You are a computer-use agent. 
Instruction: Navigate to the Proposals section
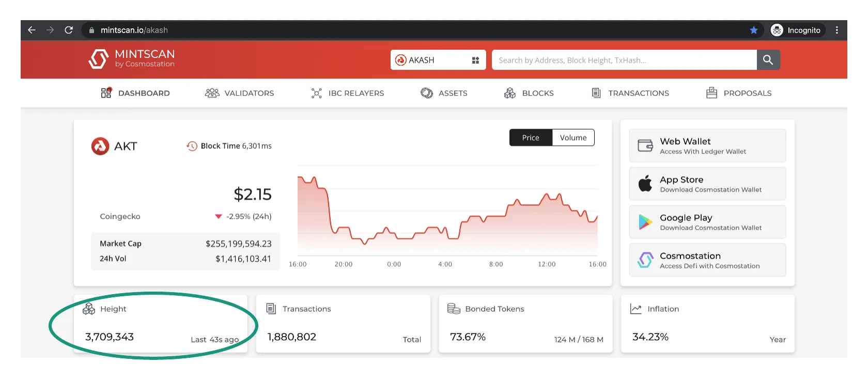coord(739,93)
